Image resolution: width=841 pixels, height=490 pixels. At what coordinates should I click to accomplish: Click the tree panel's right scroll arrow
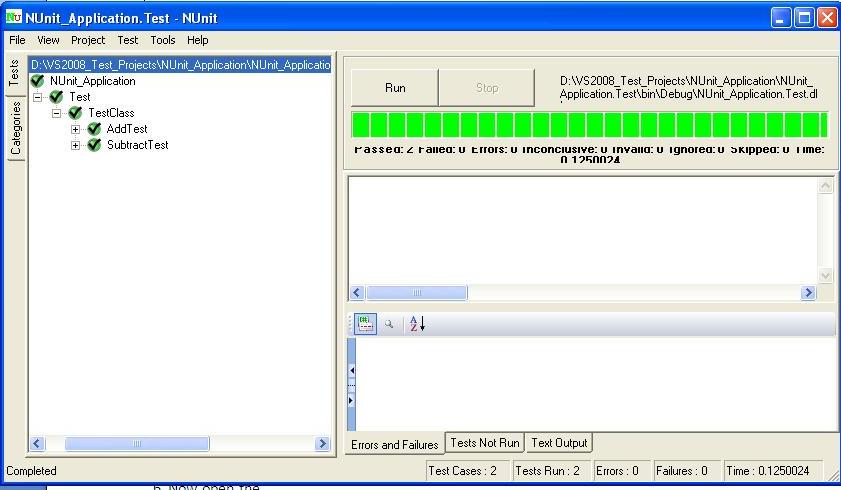[322, 443]
